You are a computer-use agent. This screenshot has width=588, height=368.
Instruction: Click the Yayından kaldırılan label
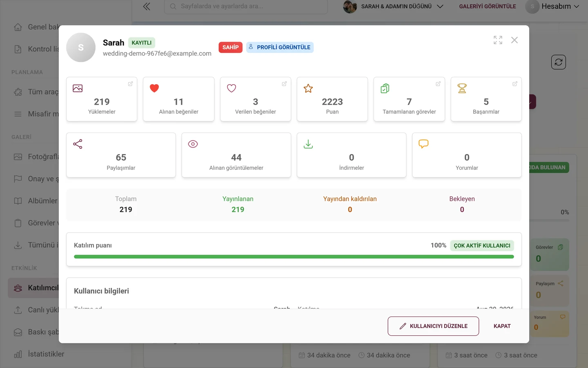pos(350,199)
